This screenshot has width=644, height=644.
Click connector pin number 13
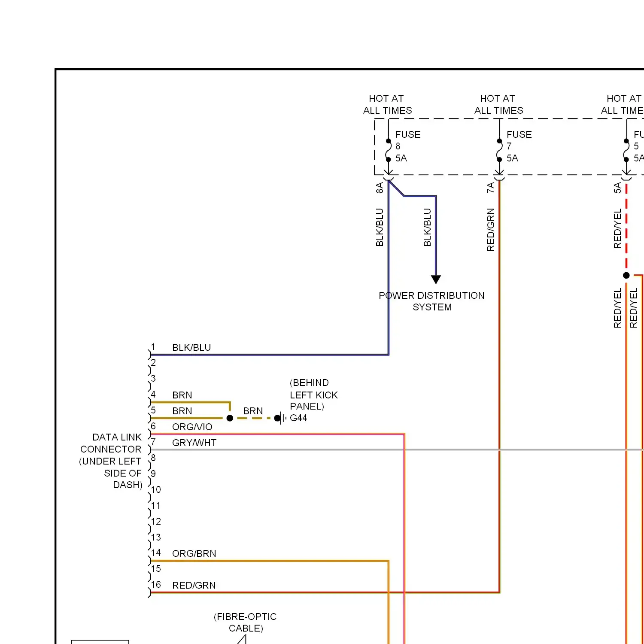coord(156,537)
